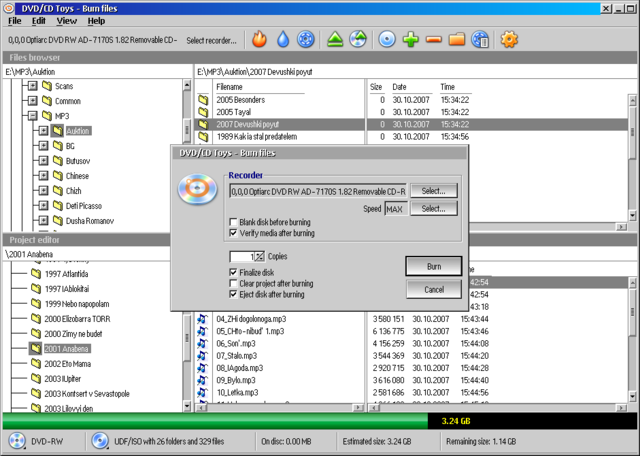The height and width of the screenshot is (456, 640).
Task: Select 2003 Kontsert v Sevastopole folder
Action: coord(87,394)
